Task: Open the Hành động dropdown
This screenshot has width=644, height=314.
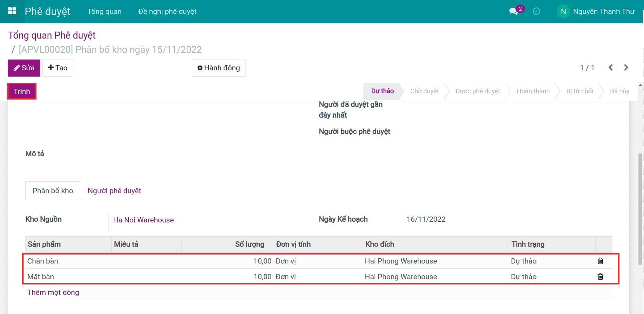Action: coord(218,68)
